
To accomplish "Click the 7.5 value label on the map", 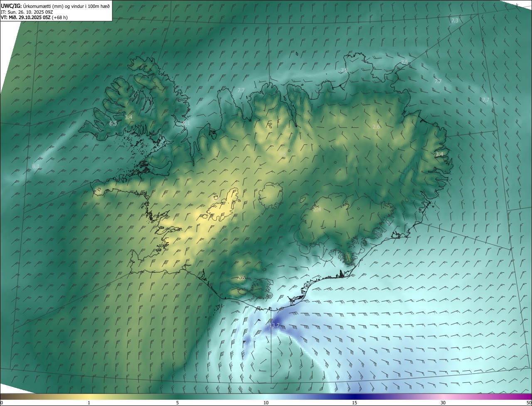I will pos(404,62).
